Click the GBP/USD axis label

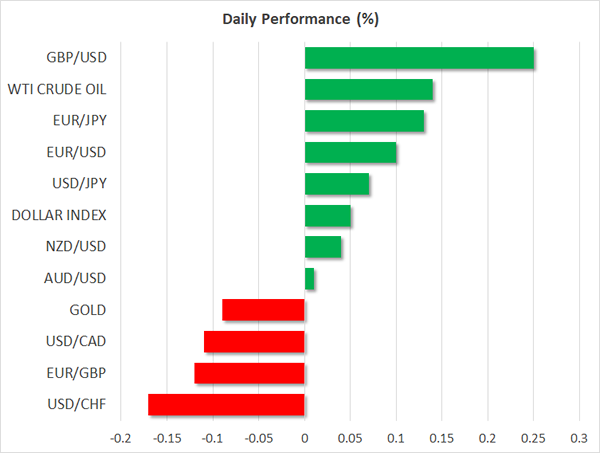pos(77,58)
